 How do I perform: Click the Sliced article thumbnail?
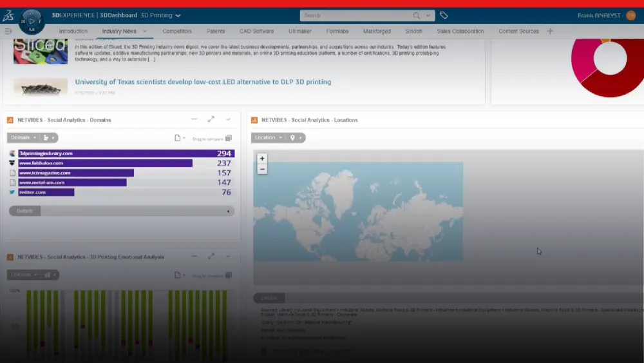[x=40, y=52]
